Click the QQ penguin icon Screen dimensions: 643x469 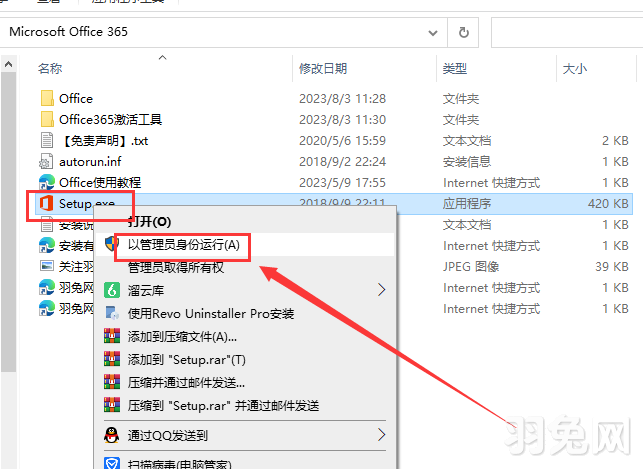point(112,435)
